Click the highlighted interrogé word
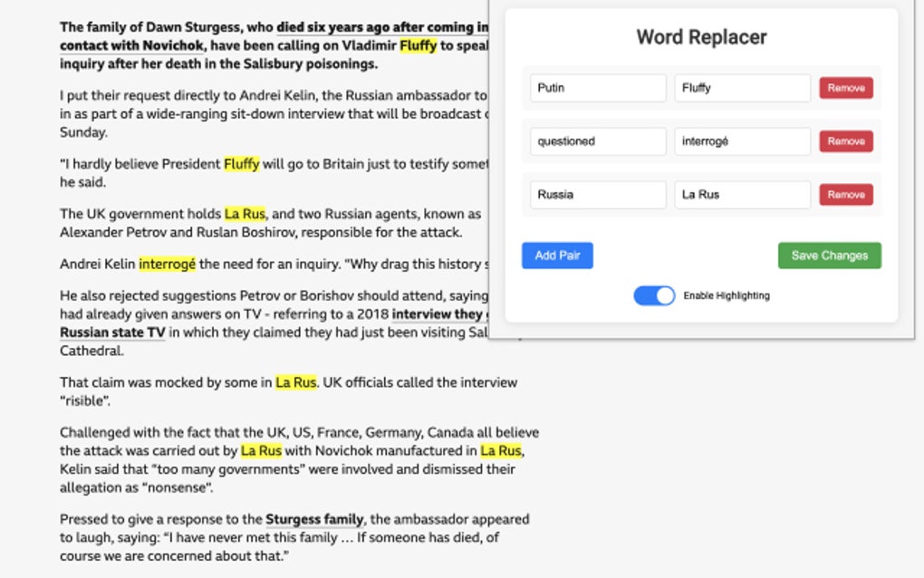Screen dimensions: 924x578 click(166, 263)
